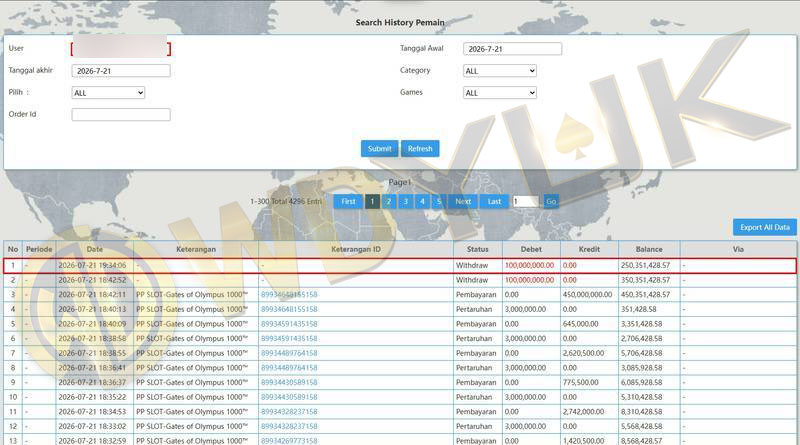Viewport: 800px width, 445px height.
Task: Select date cell 2026-07-21 19:34:06
Action: [x=92, y=265]
